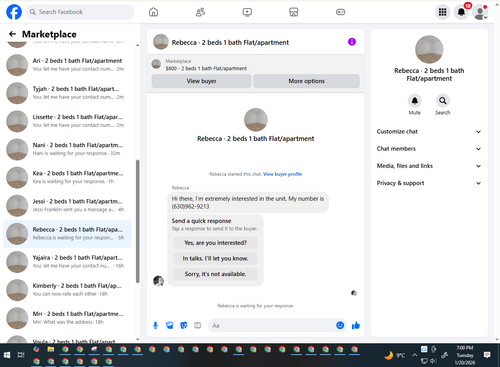Attach a photo file icon
This screenshot has width=500, height=367.
point(170,325)
